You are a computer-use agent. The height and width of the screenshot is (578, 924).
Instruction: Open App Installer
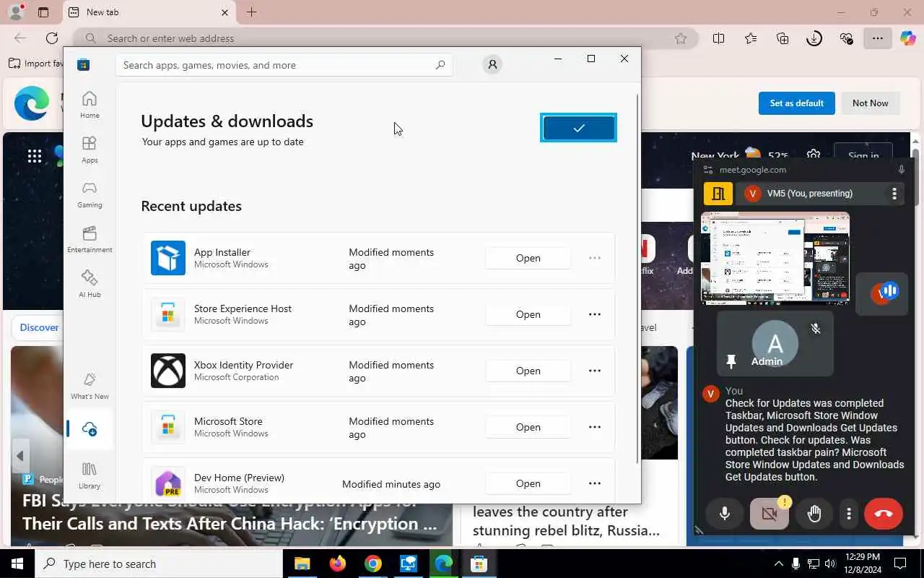coord(528,258)
